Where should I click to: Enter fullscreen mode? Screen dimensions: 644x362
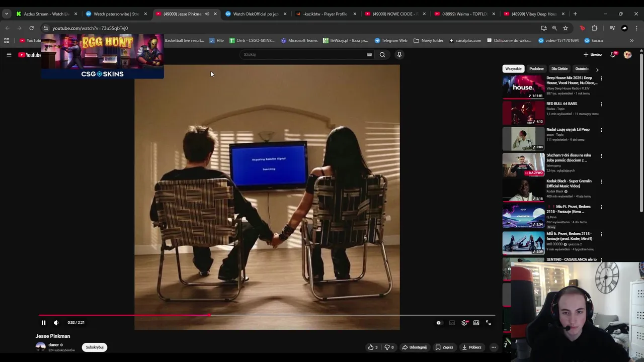(488, 323)
